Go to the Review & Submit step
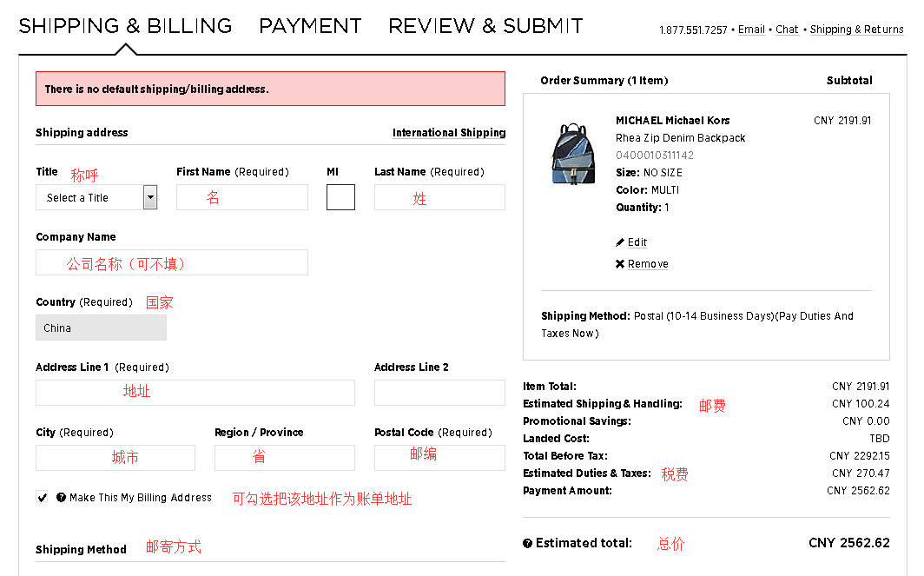This screenshot has height=576, width=924. (485, 26)
